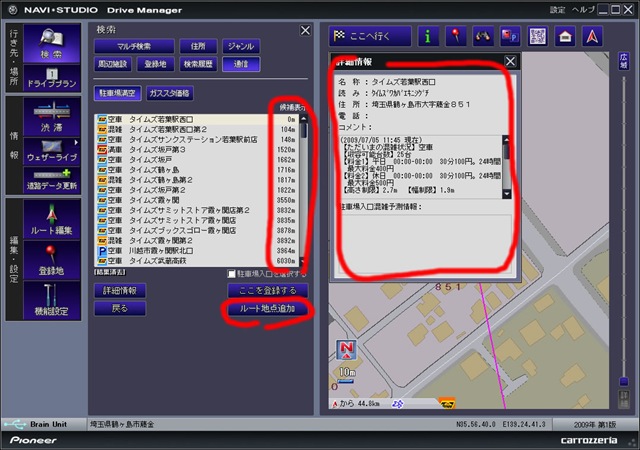Toggle the 駐車場入口を選択する checkbox
The height and width of the screenshot is (450, 640).
(234, 273)
